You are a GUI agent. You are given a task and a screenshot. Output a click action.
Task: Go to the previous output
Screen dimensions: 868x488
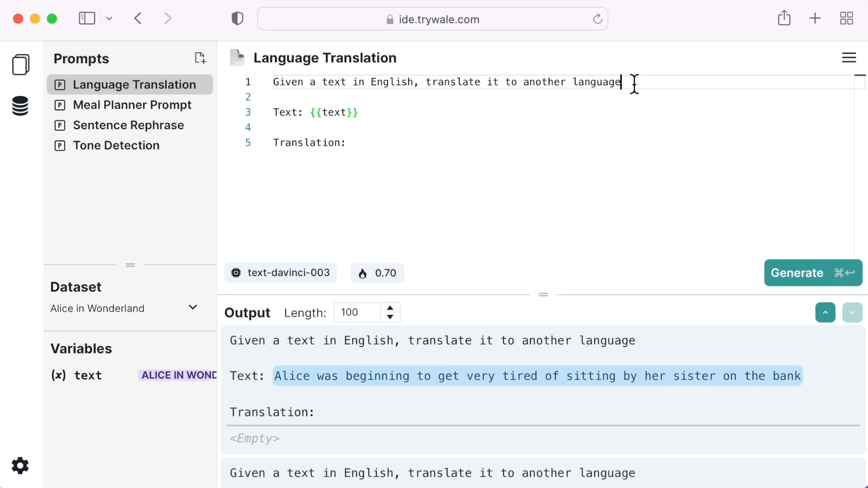(825, 313)
